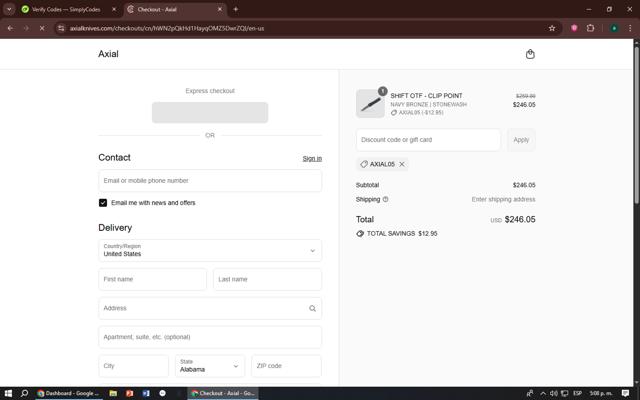Uncheck Email me with news and offers
The height and width of the screenshot is (400, 640).
click(x=103, y=203)
